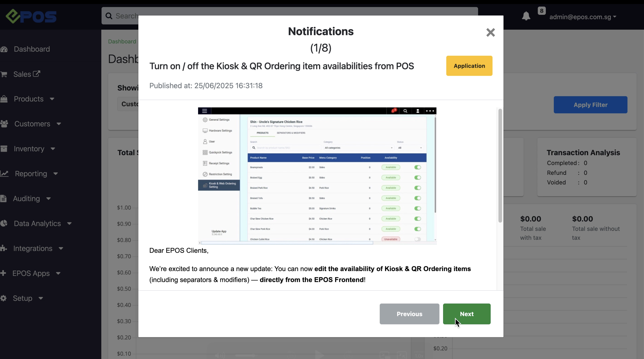Viewport: 644px width, 359px height.
Task: Click the notification body scrollbar
Action: pos(500,165)
